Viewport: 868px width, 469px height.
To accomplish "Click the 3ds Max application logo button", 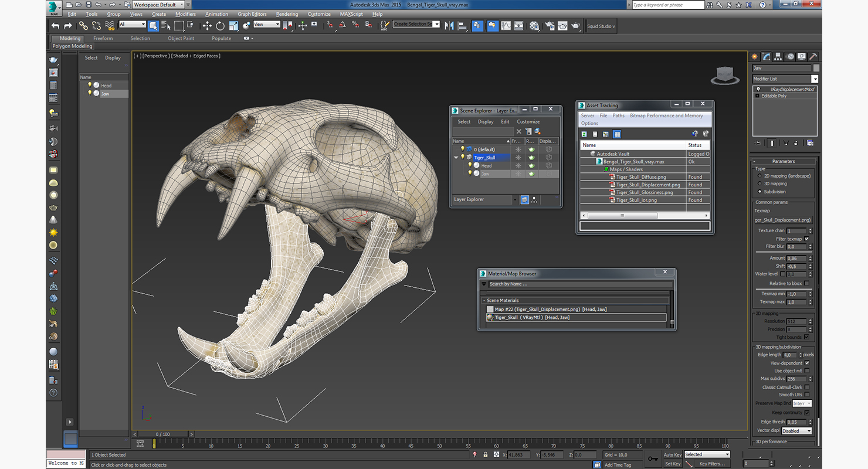I will [53, 8].
